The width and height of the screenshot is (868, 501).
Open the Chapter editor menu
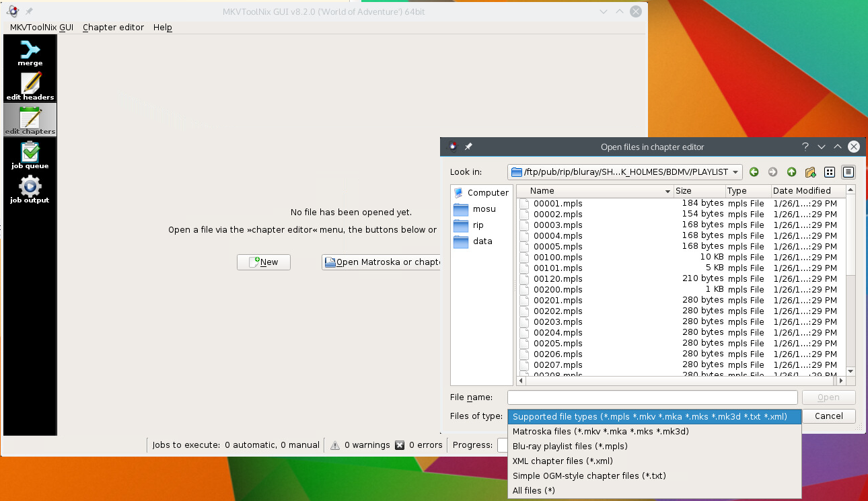[113, 28]
